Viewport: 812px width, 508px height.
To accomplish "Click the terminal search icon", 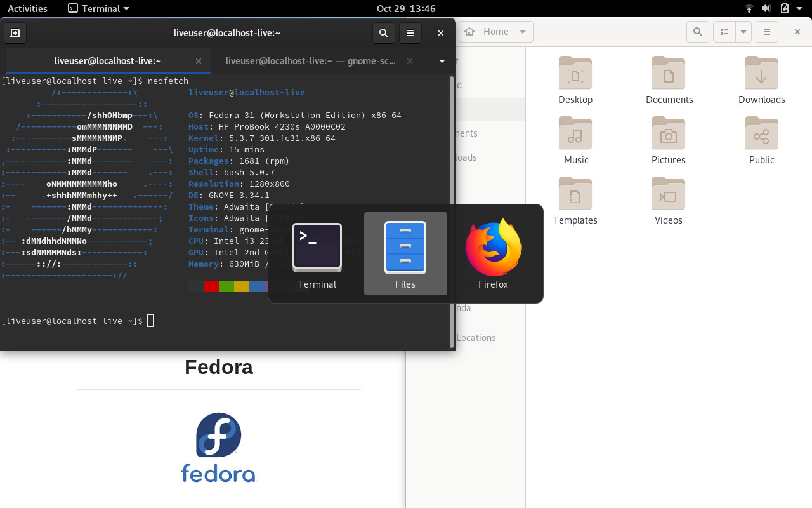I will click(x=383, y=33).
